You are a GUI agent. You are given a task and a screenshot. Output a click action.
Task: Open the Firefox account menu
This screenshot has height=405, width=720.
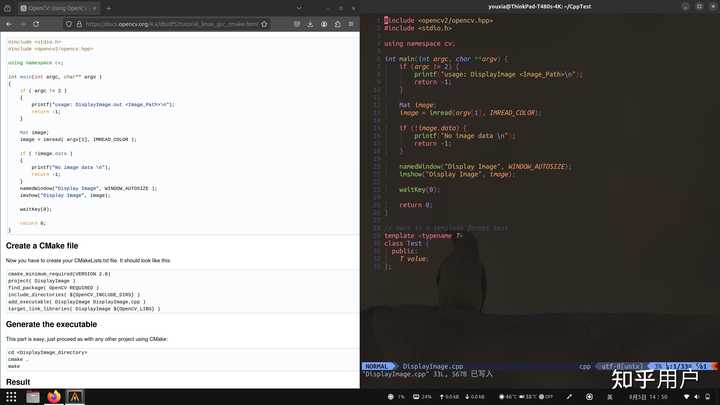pos(324,24)
